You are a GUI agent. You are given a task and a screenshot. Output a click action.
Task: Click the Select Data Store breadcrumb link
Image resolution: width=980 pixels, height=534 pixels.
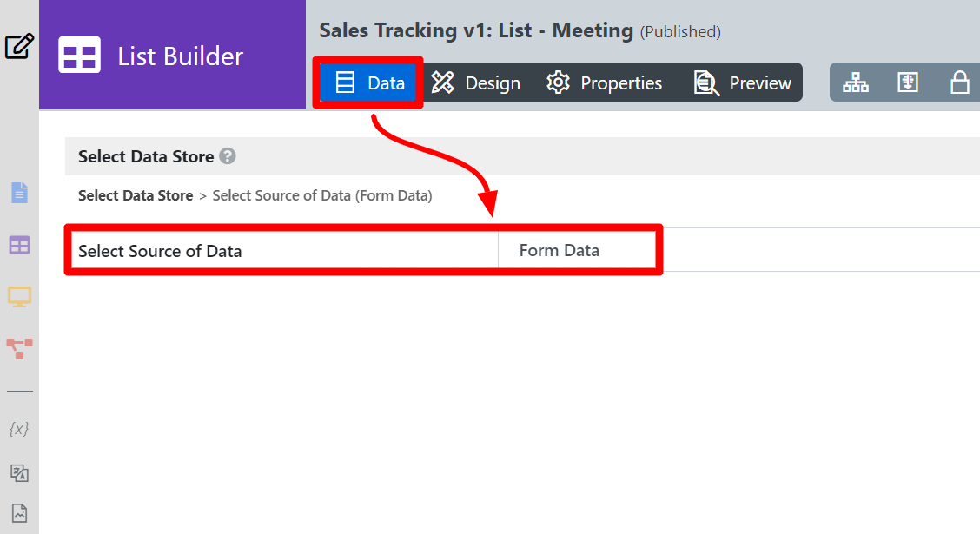tap(136, 195)
